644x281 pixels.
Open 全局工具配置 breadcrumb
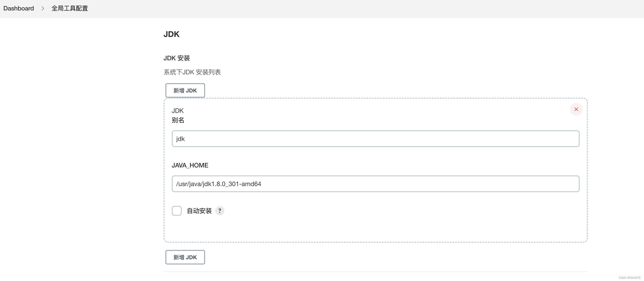pyautogui.click(x=70, y=8)
